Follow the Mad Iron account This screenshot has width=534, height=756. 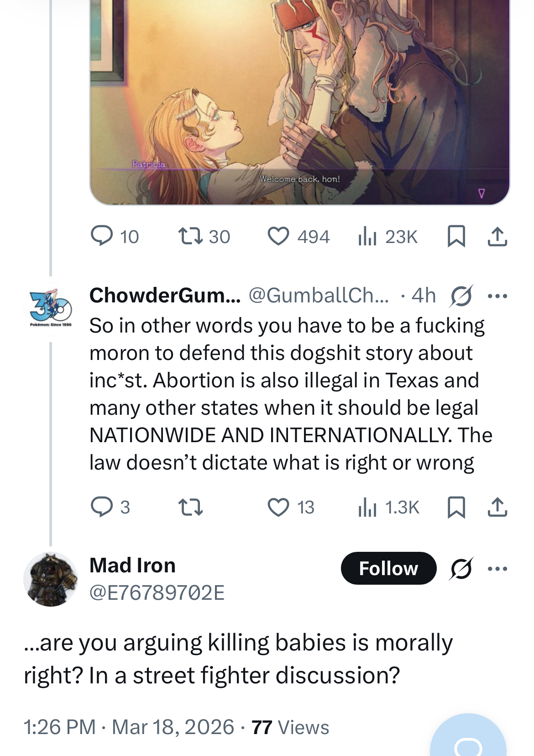tap(388, 569)
